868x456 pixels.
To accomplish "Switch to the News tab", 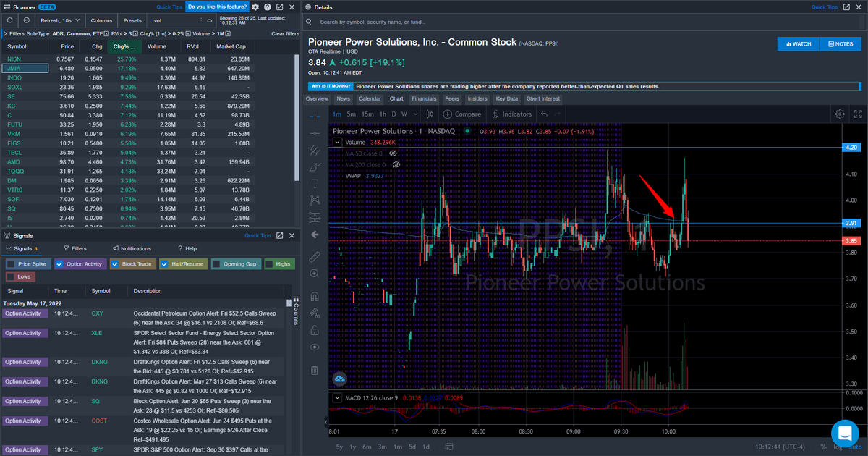I will pos(344,98).
